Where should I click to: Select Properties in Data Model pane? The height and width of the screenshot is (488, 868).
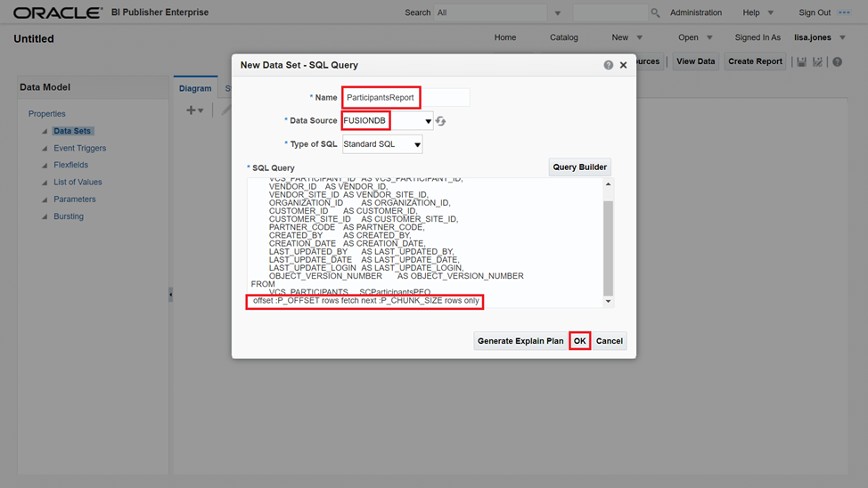click(47, 114)
